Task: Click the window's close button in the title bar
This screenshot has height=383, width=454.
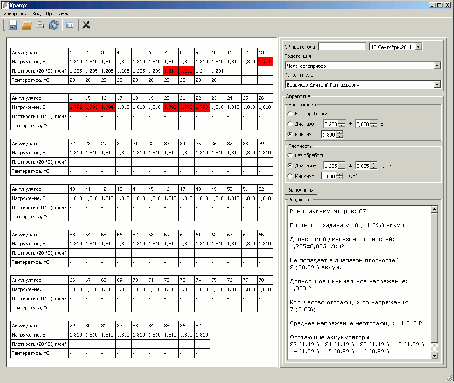Action: tap(448, 5)
